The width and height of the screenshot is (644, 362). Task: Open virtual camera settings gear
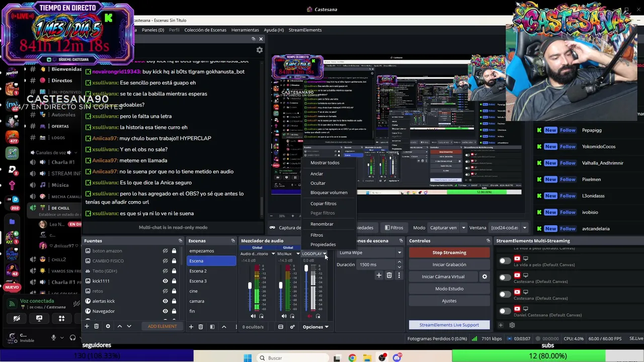click(485, 277)
